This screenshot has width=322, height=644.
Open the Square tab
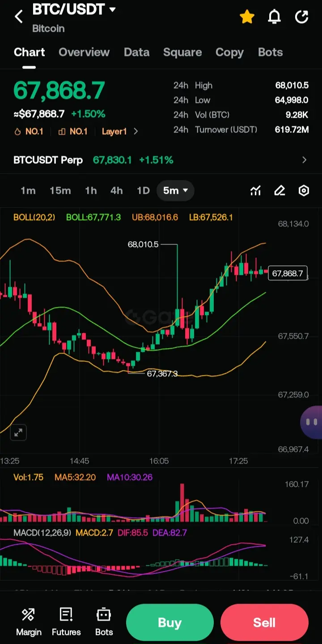click(182, 52)
